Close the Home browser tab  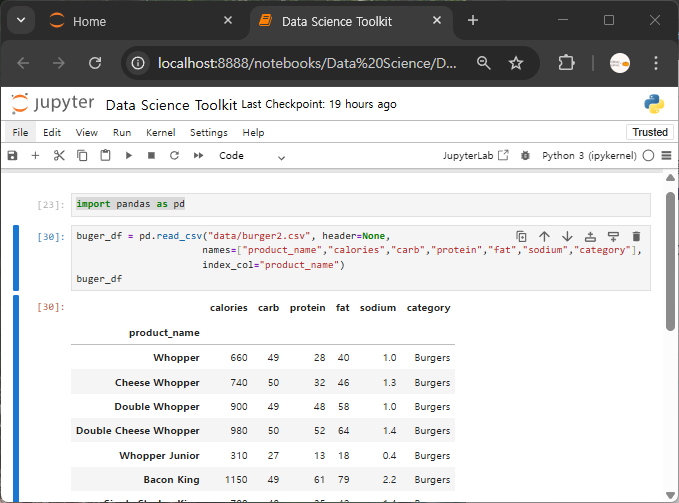(x=228, y=20)
